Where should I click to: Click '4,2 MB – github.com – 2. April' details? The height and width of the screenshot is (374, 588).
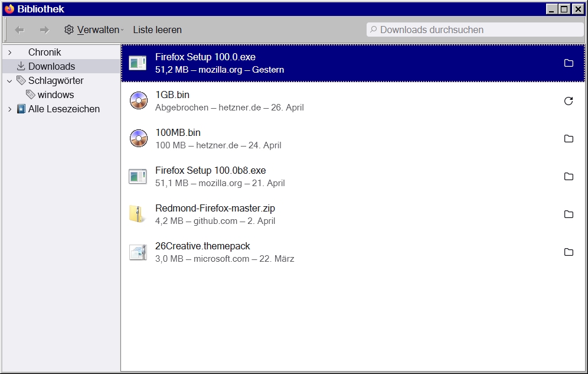tap(215, 221)
